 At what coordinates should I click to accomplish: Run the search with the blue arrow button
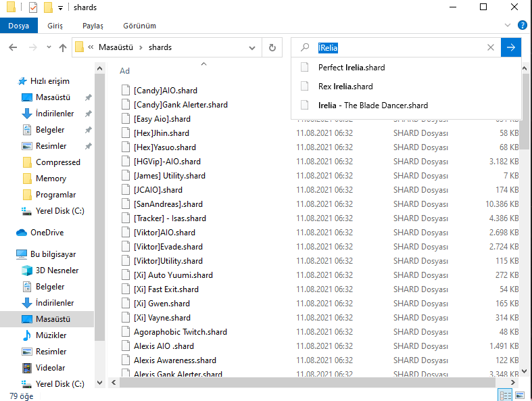pyautogui.click(x=511, y=47)
